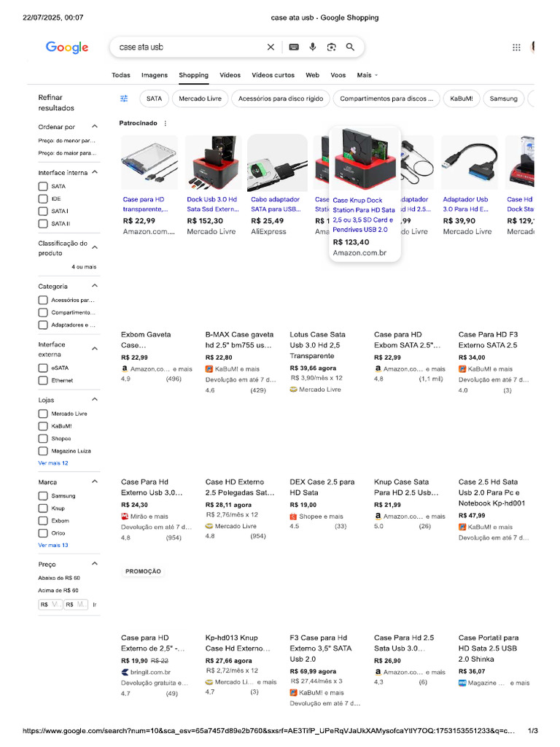
Task: Switch to the Todas tab
Action: [121, 75]
